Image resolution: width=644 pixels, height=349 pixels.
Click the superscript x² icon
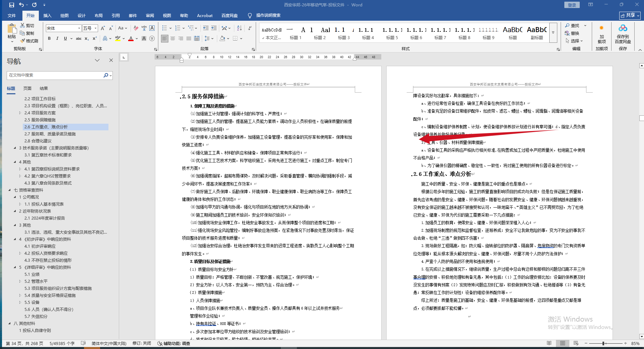95,38
